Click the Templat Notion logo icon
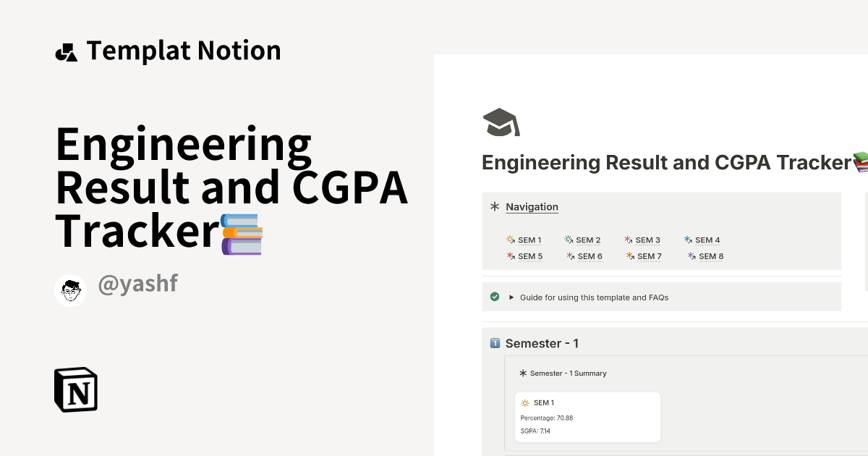Screen dimensions: 868x456 [67, 51]
